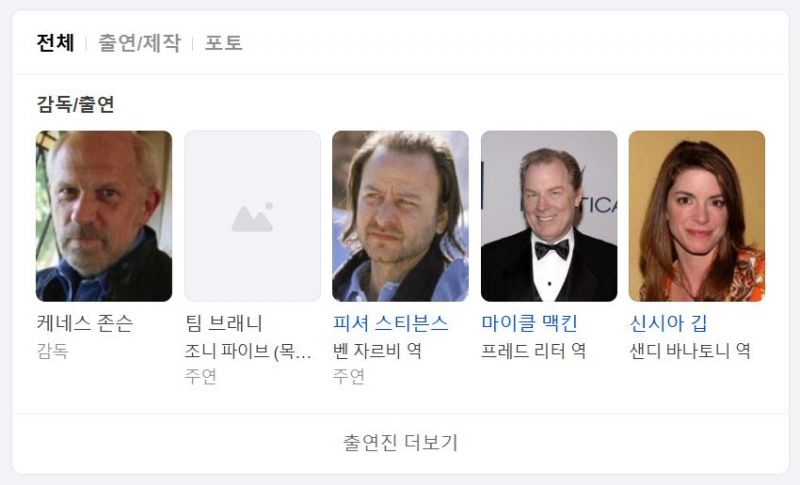Click the 벤 자르비 역 role label
Viewport: 800px width, 485px height.
pyautogui.click(x=377, y=351)
